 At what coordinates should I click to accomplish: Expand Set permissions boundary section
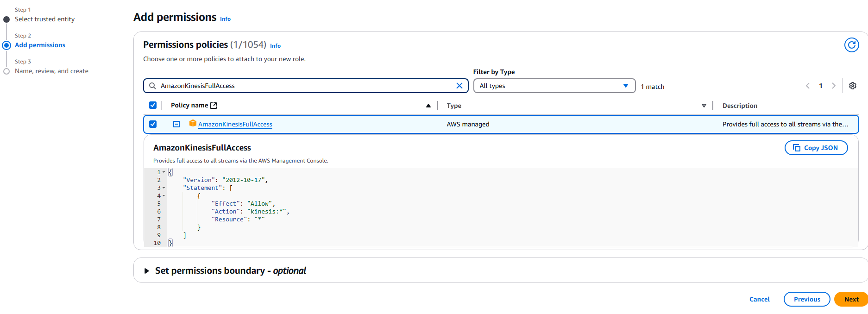click(146, 271)
